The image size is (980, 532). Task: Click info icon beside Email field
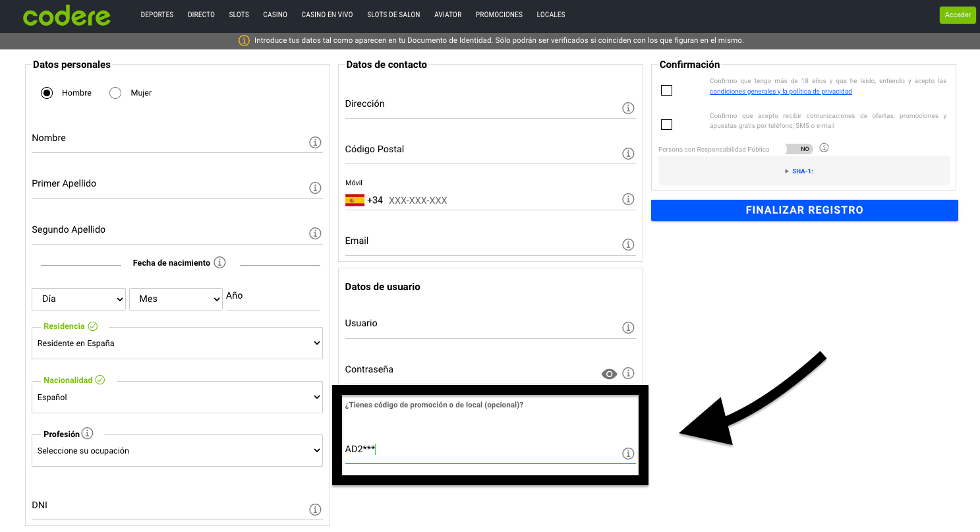click(x=628, y=245)
